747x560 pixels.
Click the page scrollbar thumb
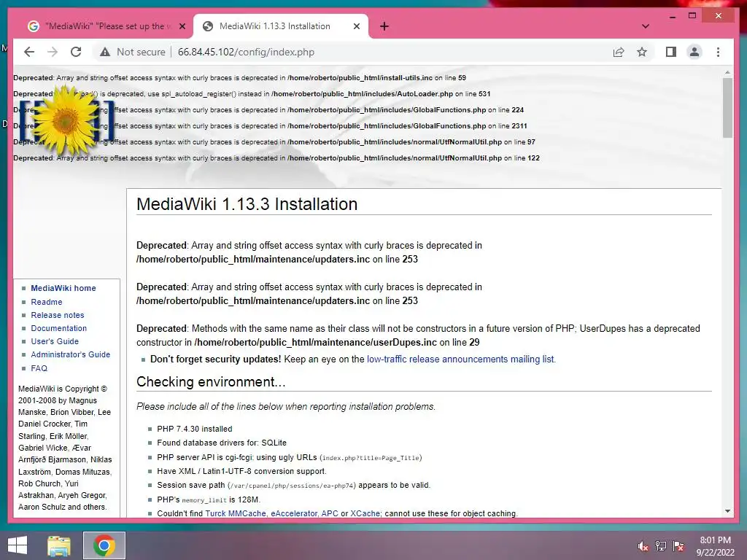pyautogui.click(x=727, y=108)
